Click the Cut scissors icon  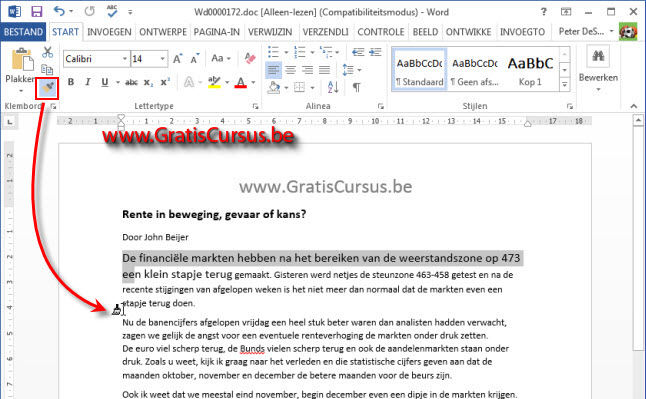pos(48,52)
